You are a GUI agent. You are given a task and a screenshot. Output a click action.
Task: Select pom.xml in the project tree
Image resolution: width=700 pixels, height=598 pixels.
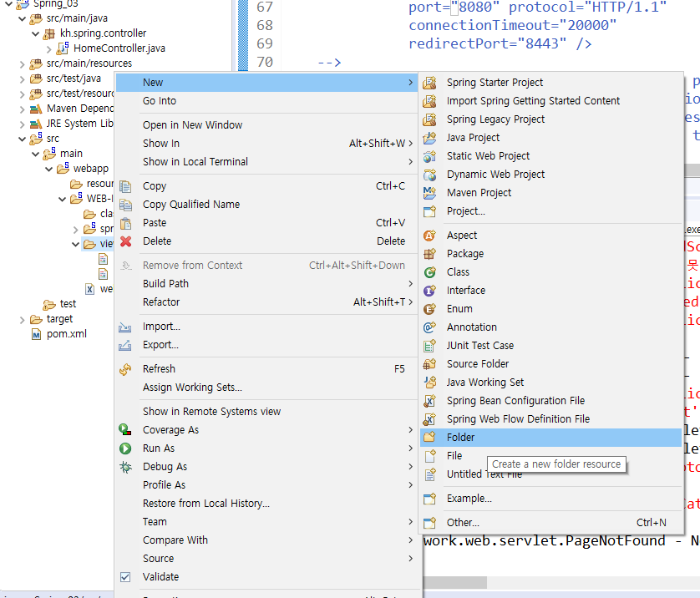click(67, 334)
